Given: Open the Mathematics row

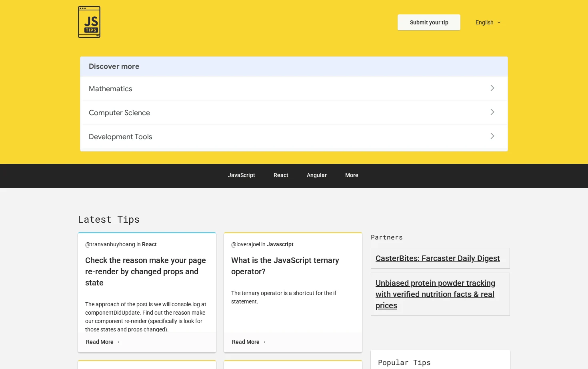Looking at the screenshot, I should (x=294, y=89).
